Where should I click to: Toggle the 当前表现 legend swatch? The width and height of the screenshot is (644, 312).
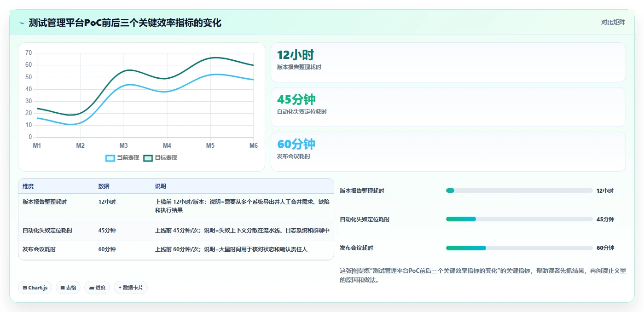point(110,158)
